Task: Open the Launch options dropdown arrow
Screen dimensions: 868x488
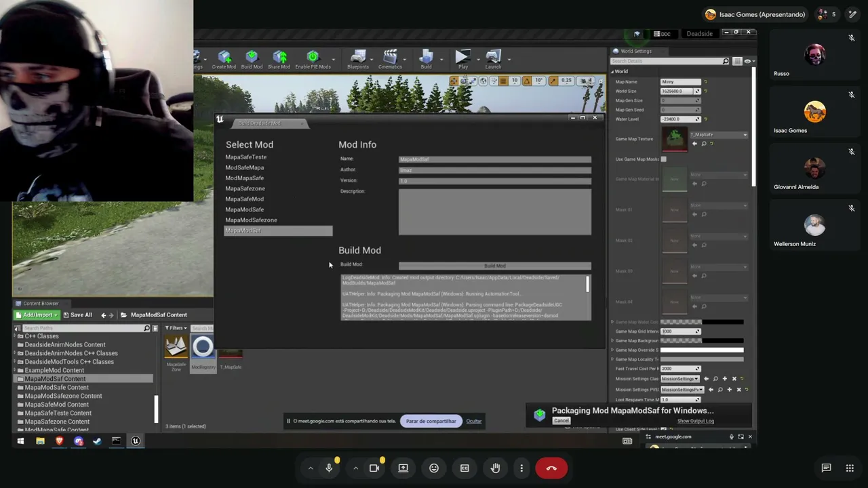Action: click(509, 60)
